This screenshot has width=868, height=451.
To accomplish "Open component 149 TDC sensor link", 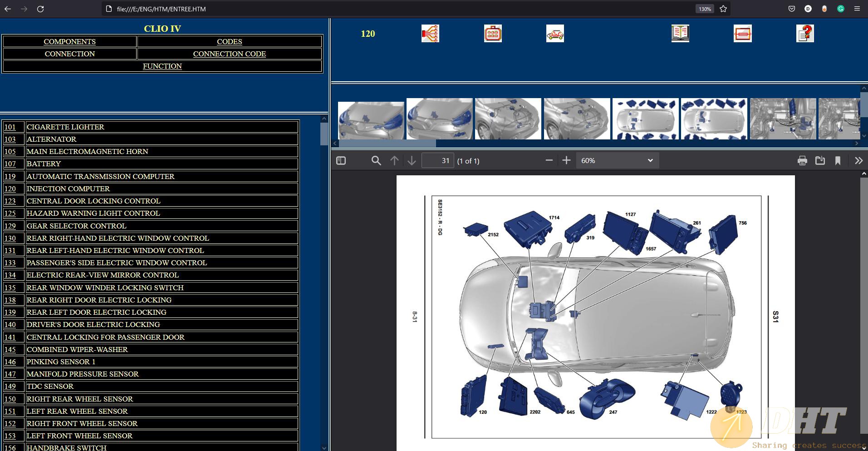I will coord(10,387).
